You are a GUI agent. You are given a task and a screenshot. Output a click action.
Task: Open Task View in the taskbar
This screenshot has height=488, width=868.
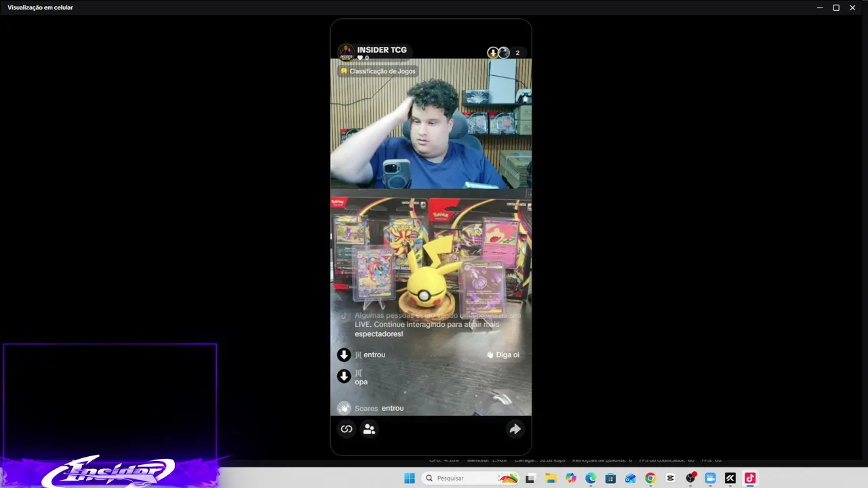(x=530, y=478)
